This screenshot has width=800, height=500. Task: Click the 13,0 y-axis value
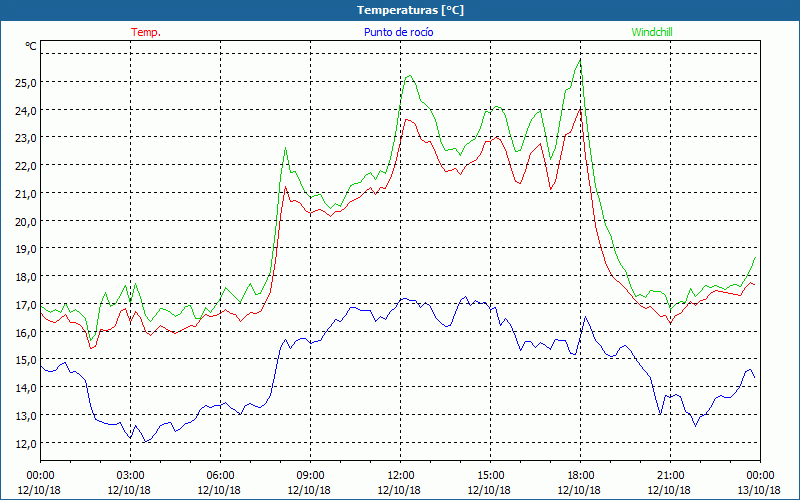tap(26, 416)
